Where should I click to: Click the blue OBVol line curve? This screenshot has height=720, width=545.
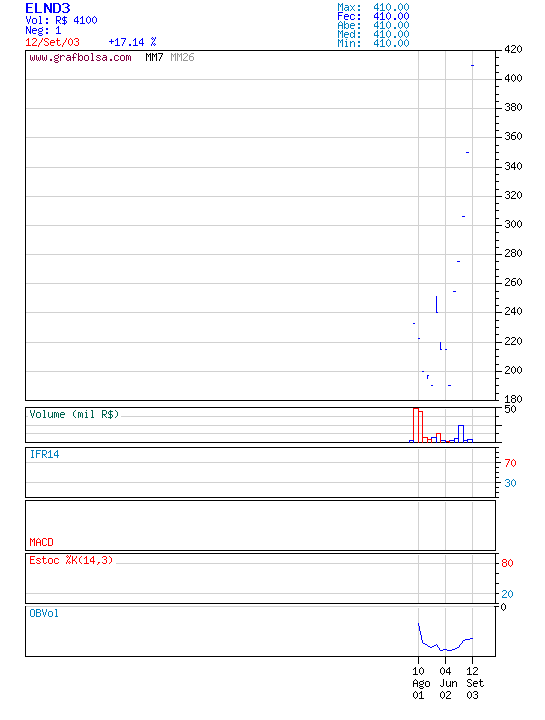tap(445, 638)
